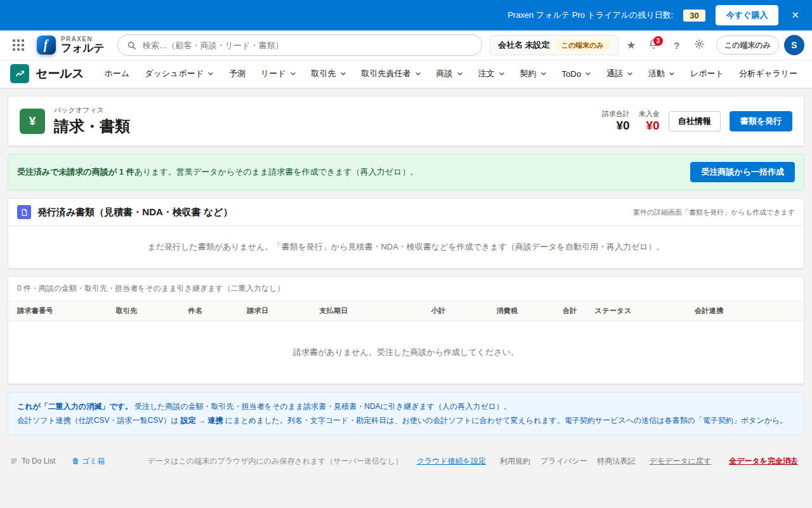Click the green yen 請求・書類 icon

[32, 121]
